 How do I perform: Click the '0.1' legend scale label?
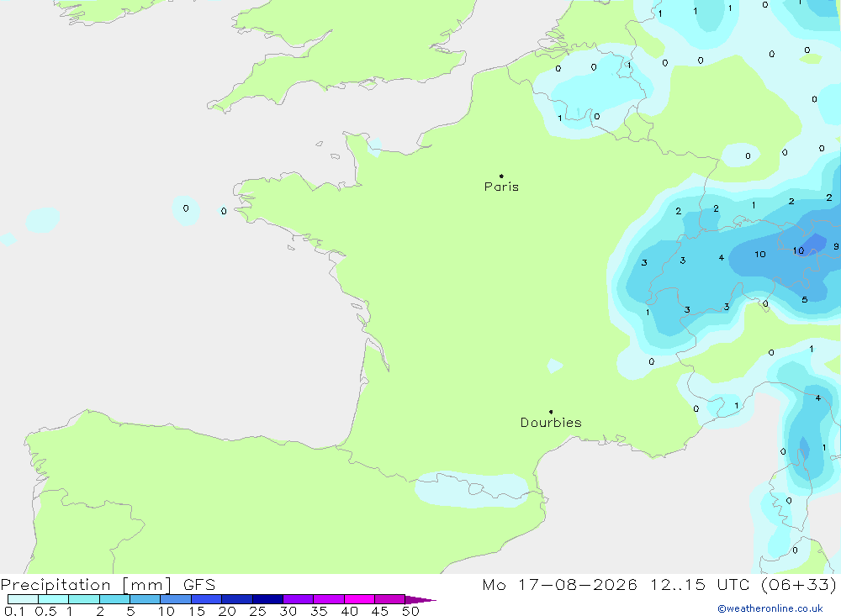(x=14, y=611)
